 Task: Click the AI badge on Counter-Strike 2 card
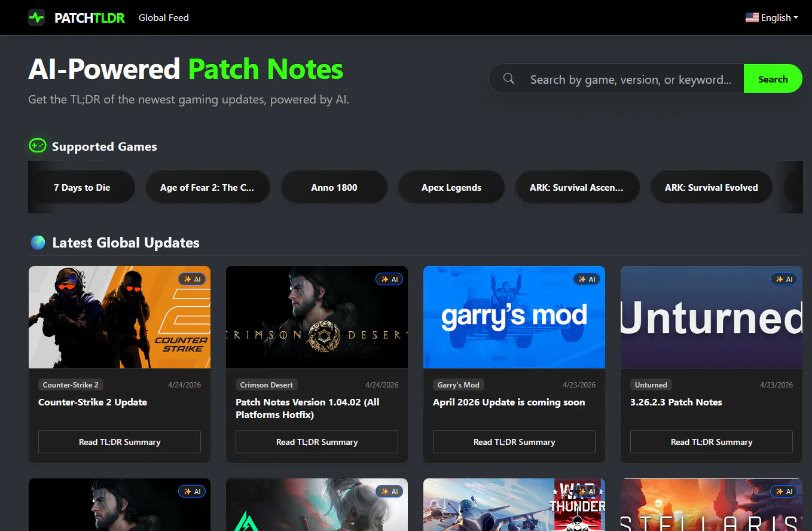coord(192,279)
